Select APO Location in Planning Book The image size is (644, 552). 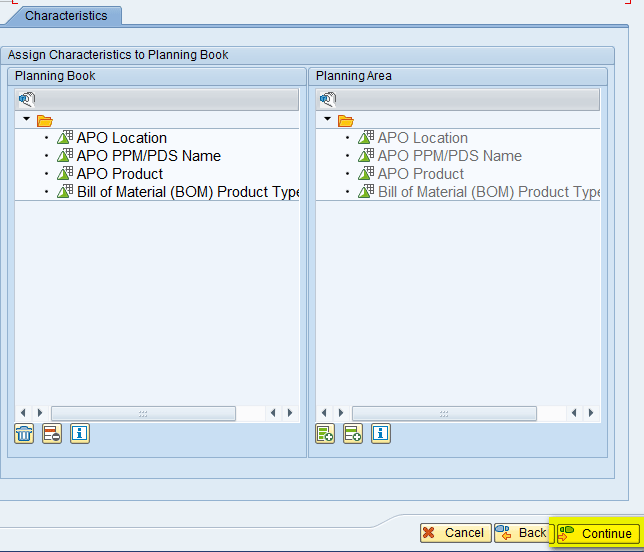pos(122,138)
